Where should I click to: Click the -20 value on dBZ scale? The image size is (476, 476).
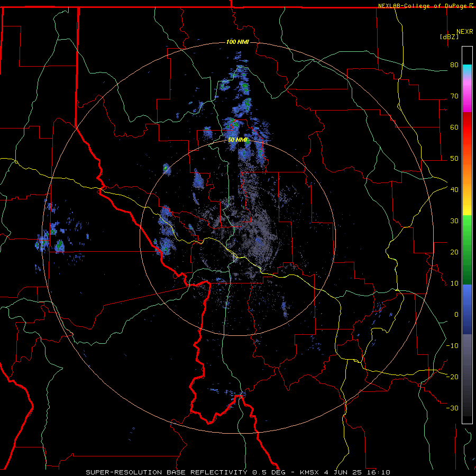452,377
